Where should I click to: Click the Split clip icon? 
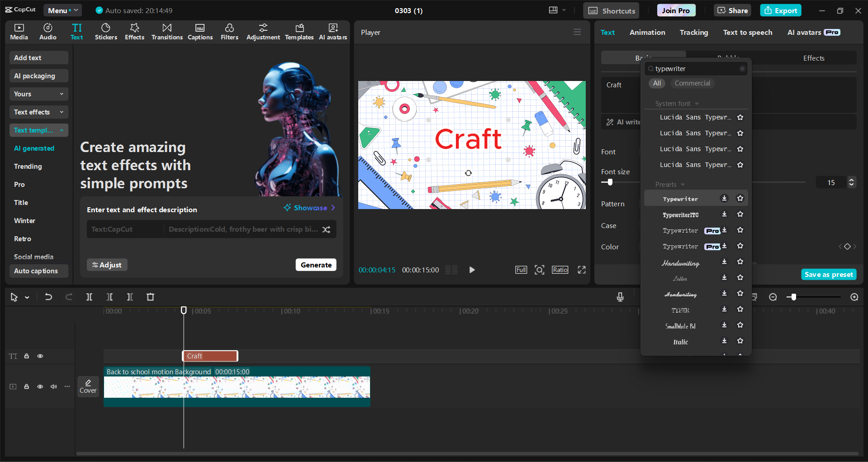tap(89, 297)
